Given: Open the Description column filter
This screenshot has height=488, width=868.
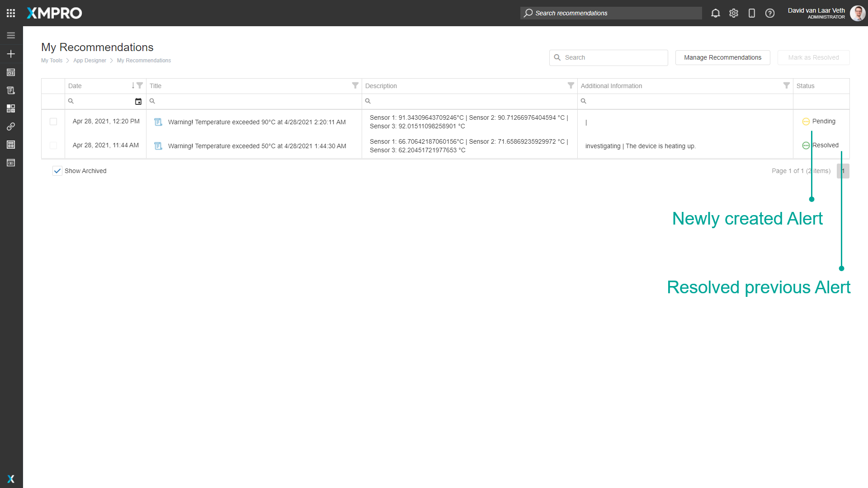Looking at the screenshot, I should 571,85.
